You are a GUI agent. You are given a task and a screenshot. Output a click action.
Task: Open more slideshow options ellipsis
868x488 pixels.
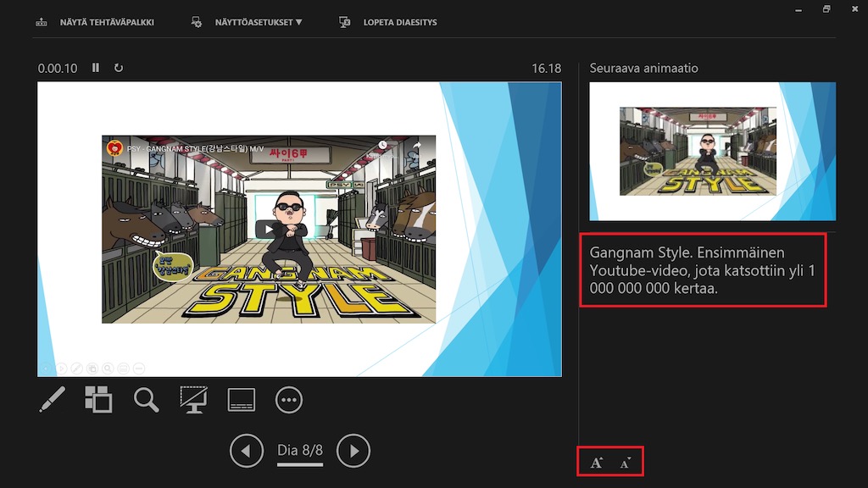click(289, 400)
